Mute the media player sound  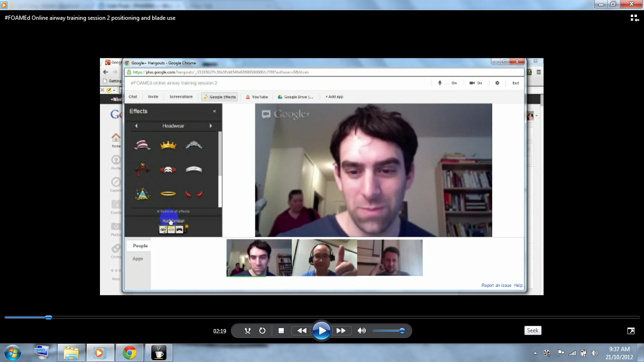point(362,331)
